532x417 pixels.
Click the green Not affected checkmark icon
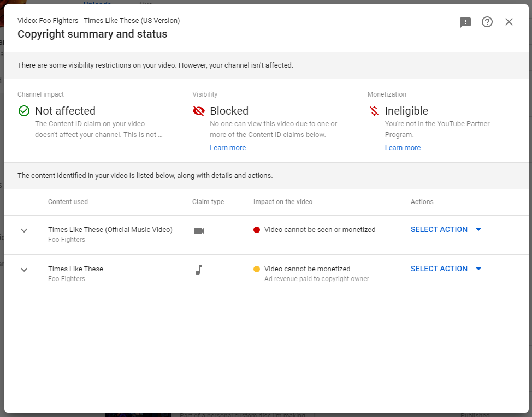[x=24, y=111]
